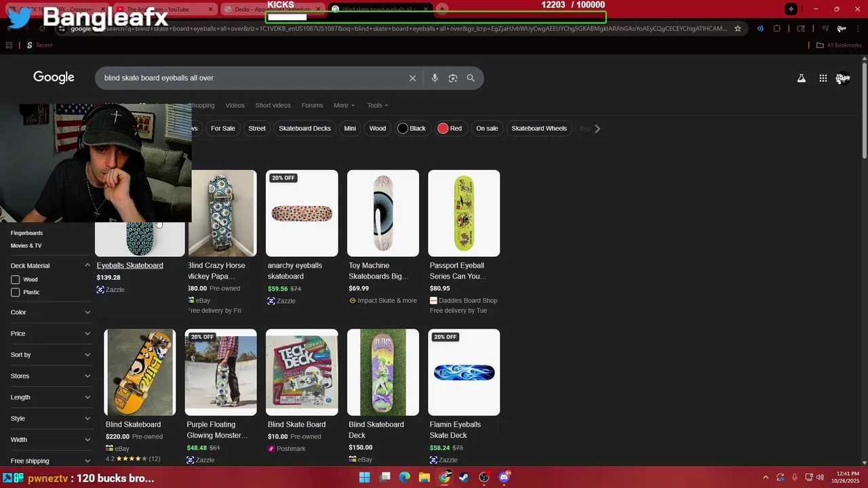Open the browser Extensions puzzle icon
This screenshot has height=488, width=868.
point(777,28)
